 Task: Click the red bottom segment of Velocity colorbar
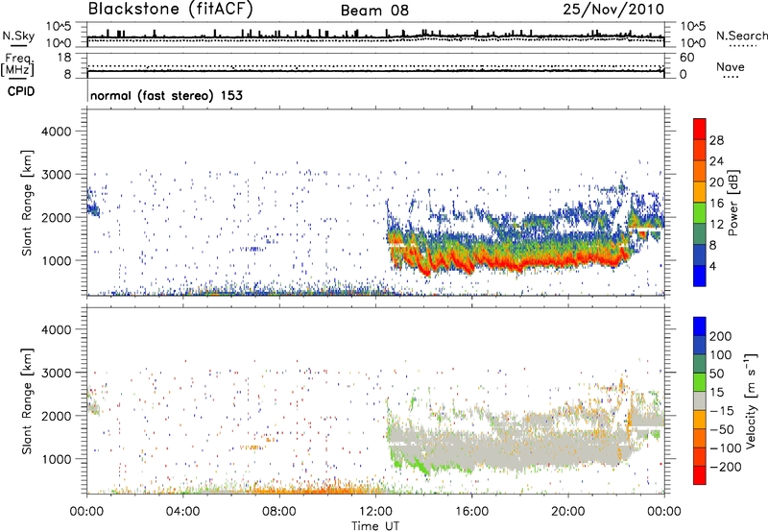coord(700,475)
